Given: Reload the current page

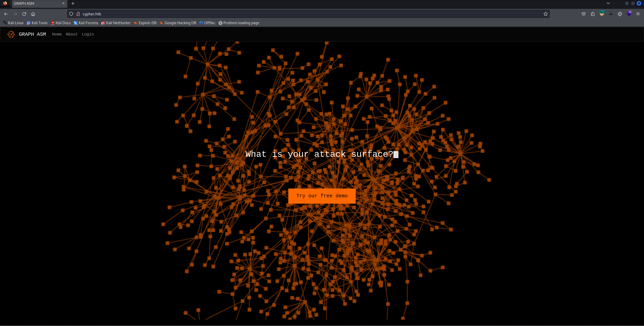Looking at the screenshot, I should (x=24, y=14).
